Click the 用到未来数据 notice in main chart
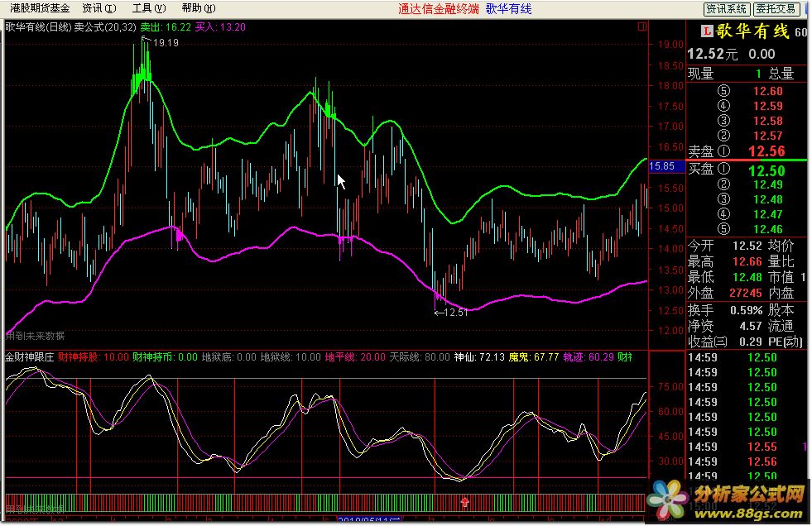 (x=36, y=336)
